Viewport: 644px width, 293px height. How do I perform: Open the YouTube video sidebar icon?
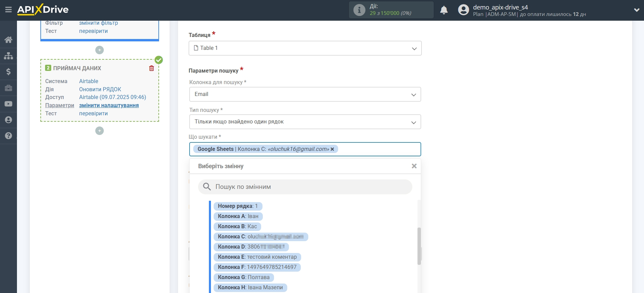(8, 104)
